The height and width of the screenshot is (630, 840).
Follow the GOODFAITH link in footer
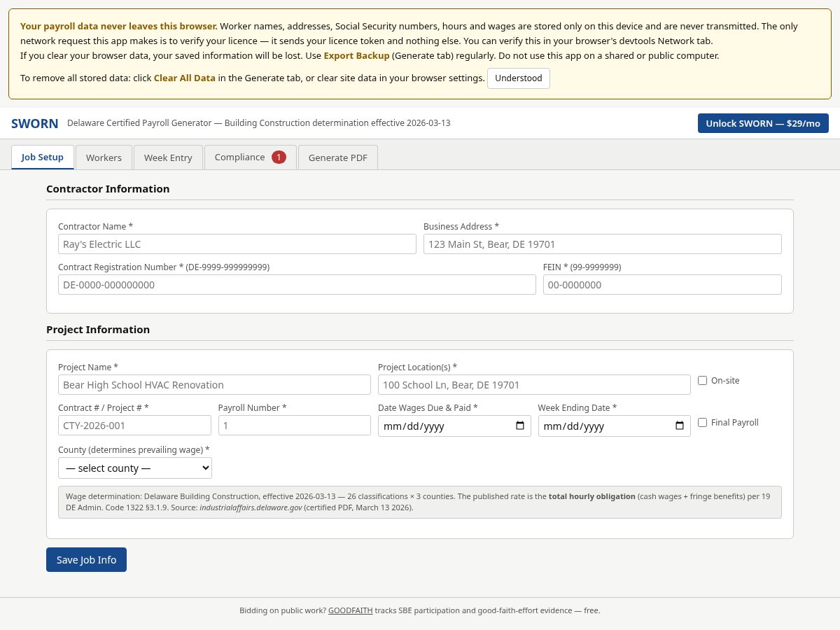351,610
